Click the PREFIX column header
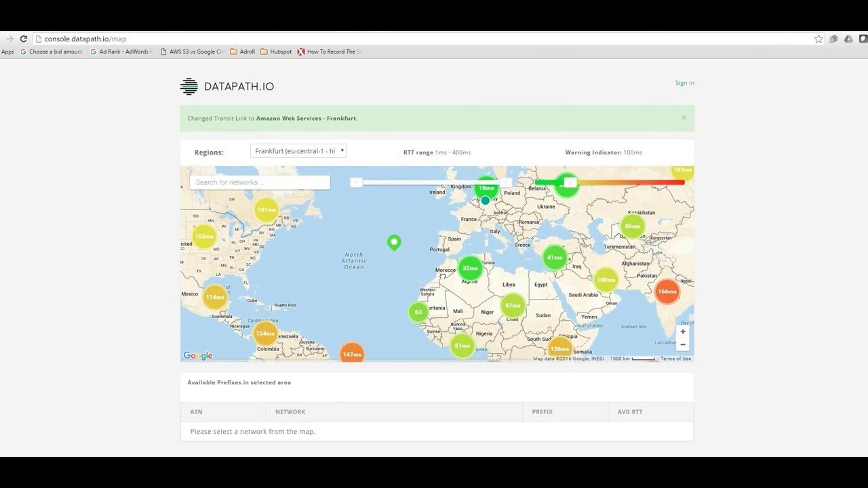868x488 pixels. click(x=565, y=412)
